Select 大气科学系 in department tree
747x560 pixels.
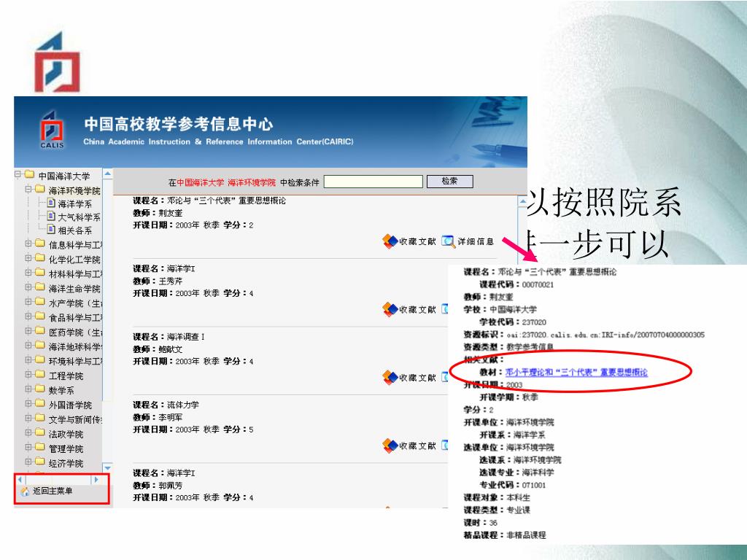[79, 217]
